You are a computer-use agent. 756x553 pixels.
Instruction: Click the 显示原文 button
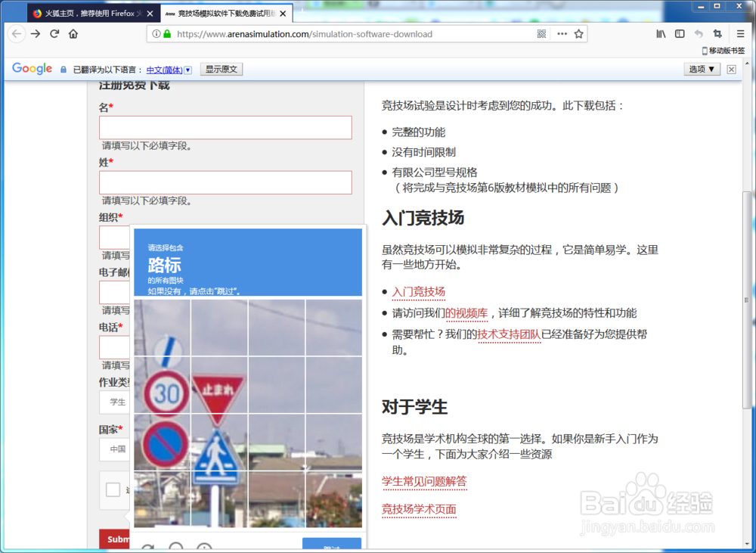click(x=222, y=70)
